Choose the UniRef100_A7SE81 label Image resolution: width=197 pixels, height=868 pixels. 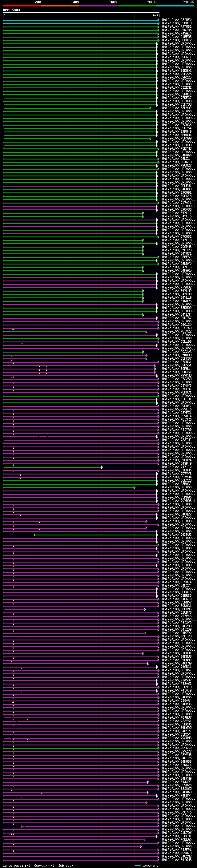pos(176,389)
